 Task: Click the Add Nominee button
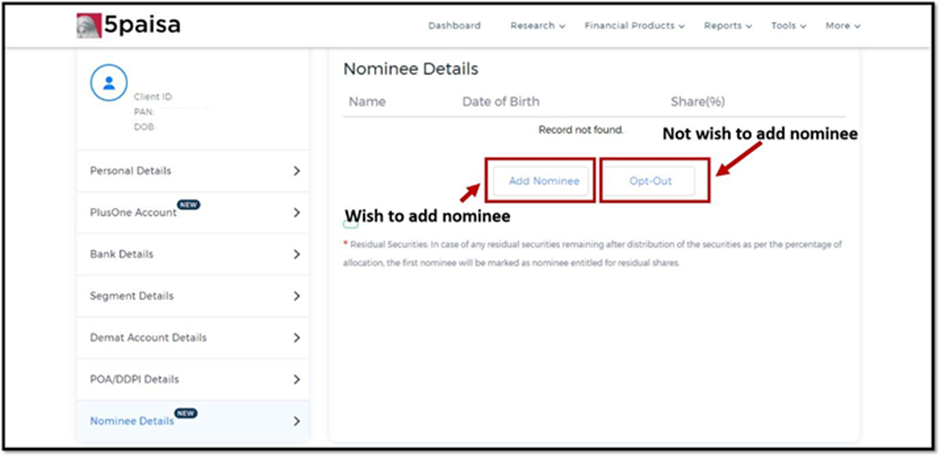pyautogui.click(x=544, y=181)
